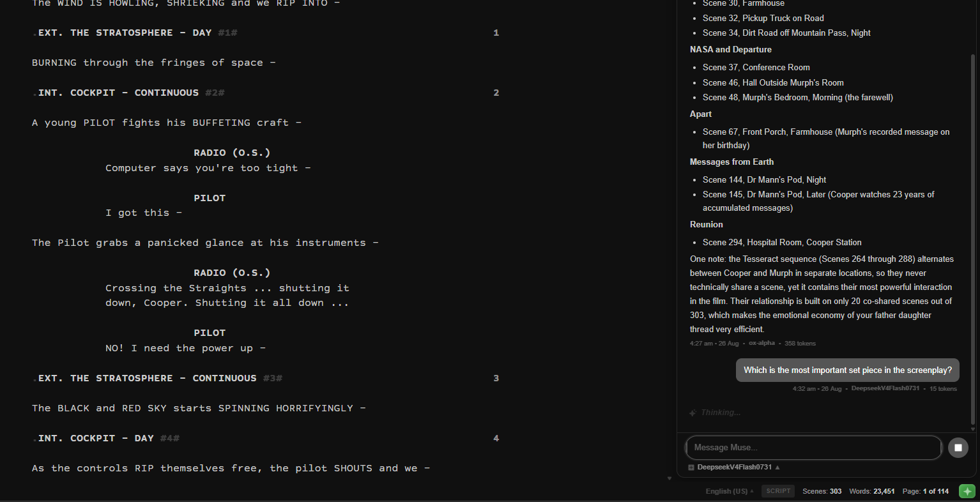Click the #4# scene number tag
Viewport: 980px width, 502px height.
coord(170,438)
